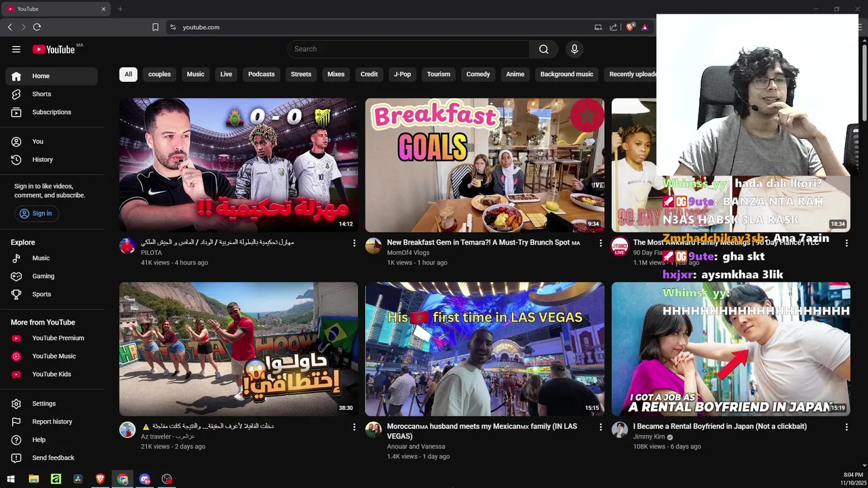Open the YouTube hamburger guide menu
This screenshot has width=868, height=488.
pos(16,49)
